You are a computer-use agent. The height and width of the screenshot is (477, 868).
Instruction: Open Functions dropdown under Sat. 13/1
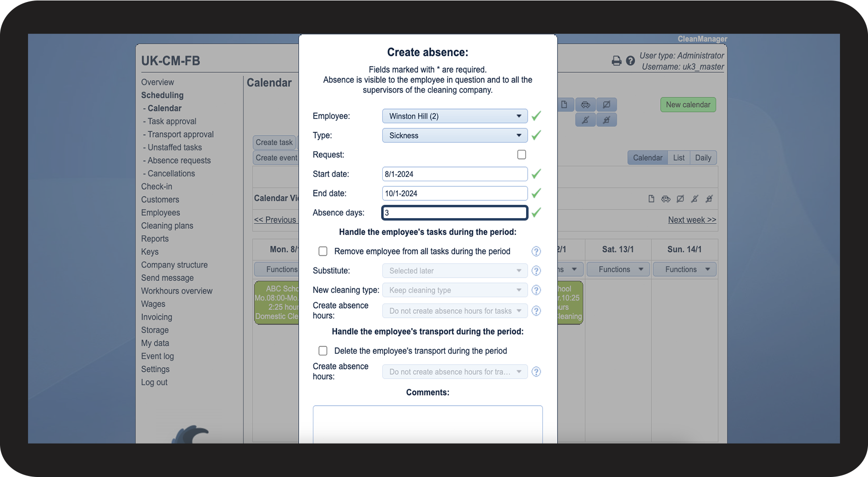pos(618,270)
